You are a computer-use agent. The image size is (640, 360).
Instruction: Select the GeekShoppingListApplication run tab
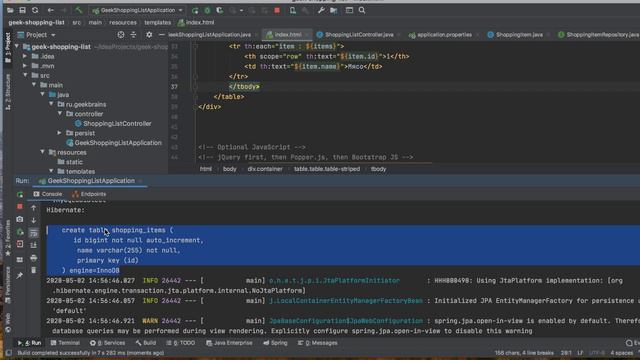tap(90, 181)
